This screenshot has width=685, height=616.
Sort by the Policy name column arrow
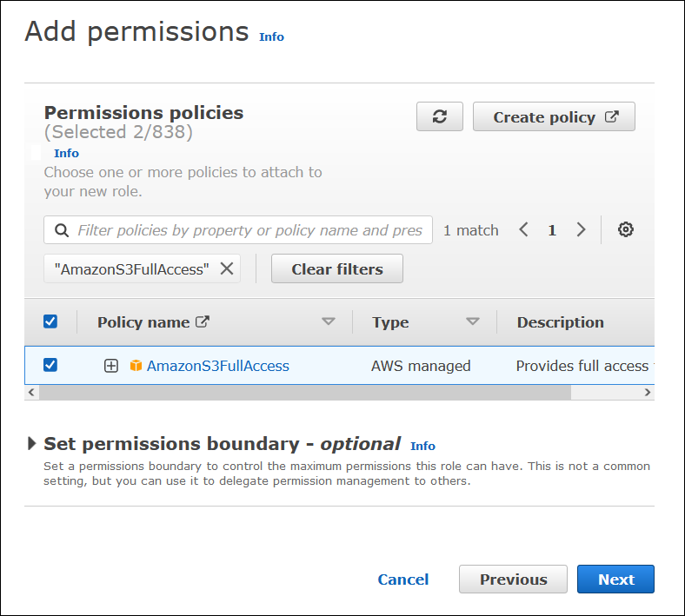pyautogui.click(x=329, y=322)
